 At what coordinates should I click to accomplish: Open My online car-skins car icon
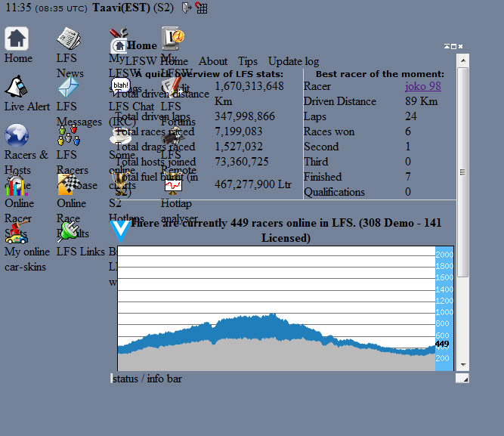[x=16, y=233]
